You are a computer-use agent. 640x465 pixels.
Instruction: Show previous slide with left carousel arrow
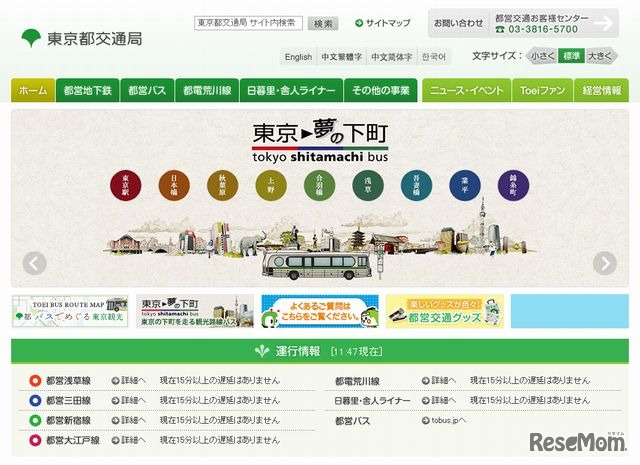[x=34, y=263]
